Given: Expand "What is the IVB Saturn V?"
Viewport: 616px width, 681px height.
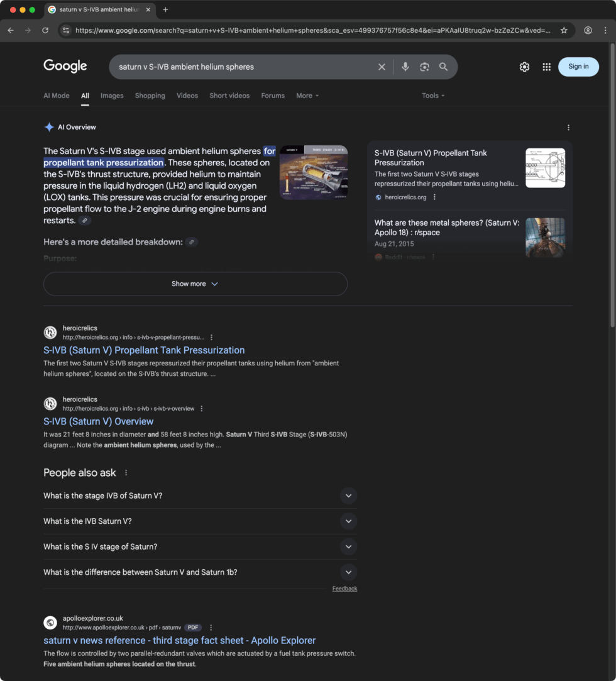Looking at the screenshot, I should point(348,521).
